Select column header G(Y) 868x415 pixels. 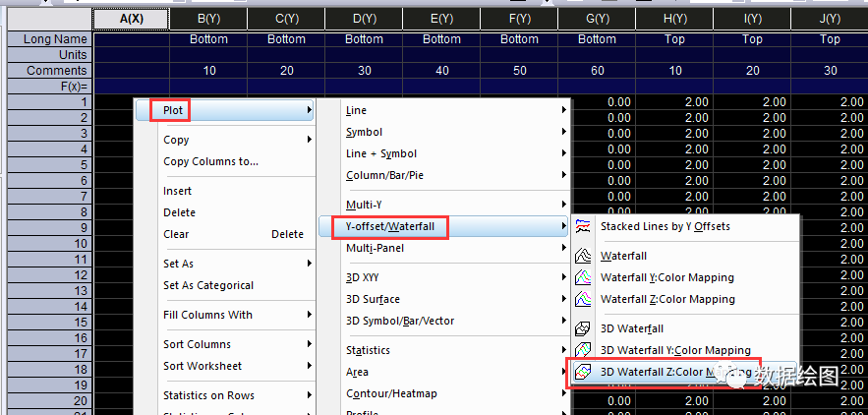point(597,19)
